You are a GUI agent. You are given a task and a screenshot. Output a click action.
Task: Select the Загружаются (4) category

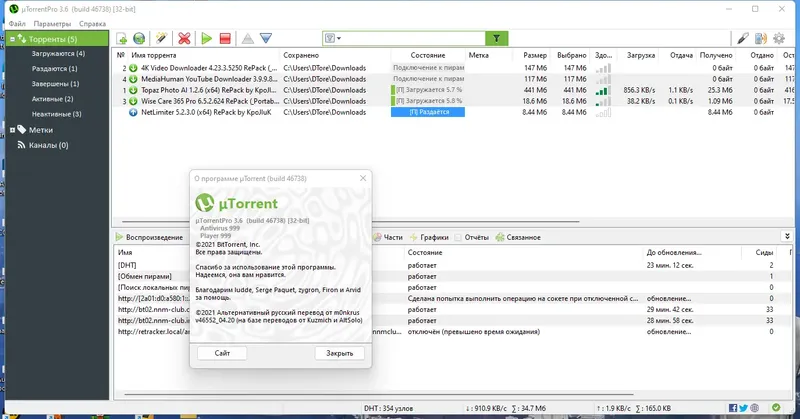58,54
